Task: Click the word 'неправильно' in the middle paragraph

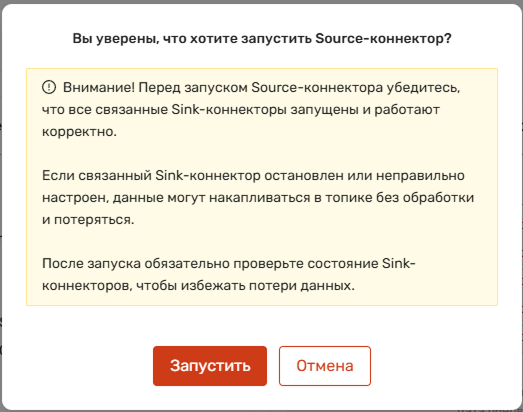Action: pos(420,175)
